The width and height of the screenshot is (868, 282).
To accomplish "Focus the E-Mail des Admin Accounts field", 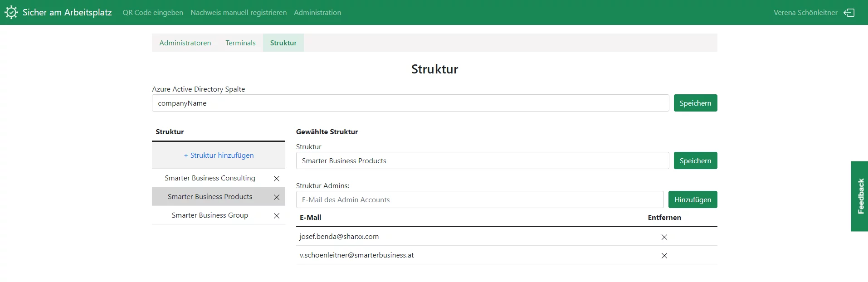I will tap(480, 199).
